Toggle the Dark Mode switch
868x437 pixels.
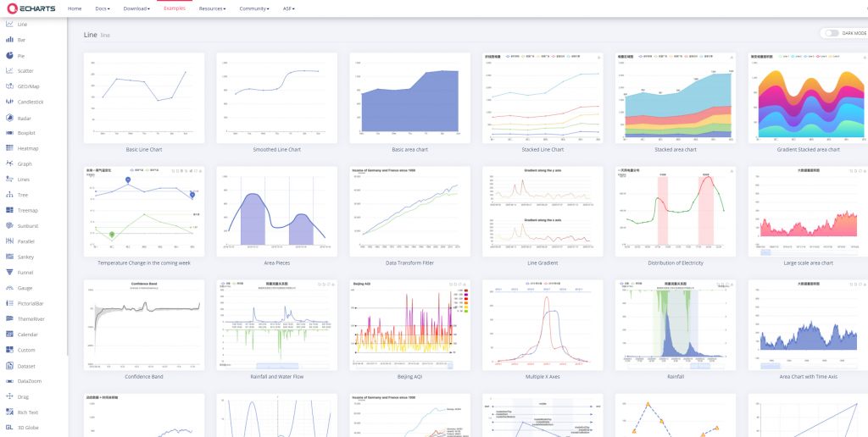(x=832, y=33)
